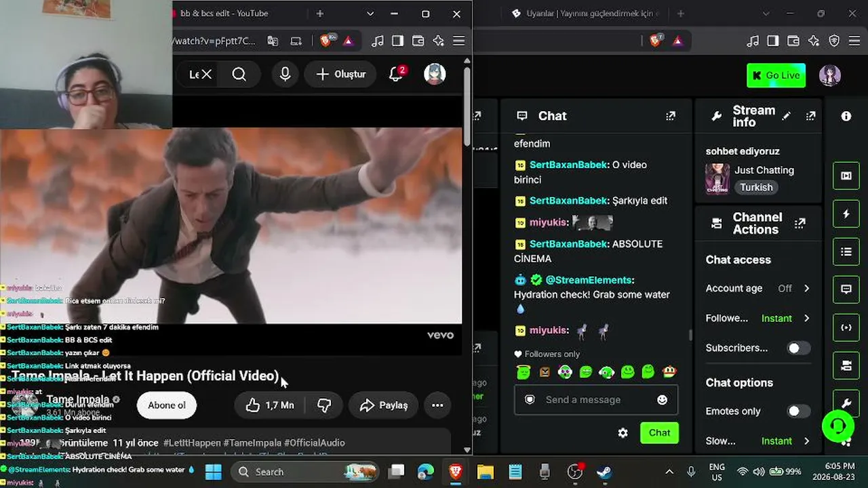Viewport: 868px width, 488px height.
Task: Open Brave playlist music icon in YouTube window
Action: pyautogui.click(x=378, y=41)
